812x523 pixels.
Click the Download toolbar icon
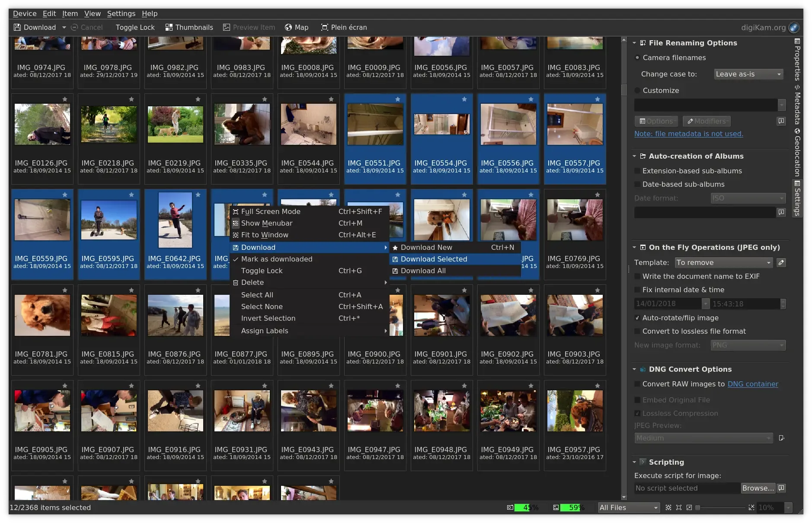pos(17,27)
